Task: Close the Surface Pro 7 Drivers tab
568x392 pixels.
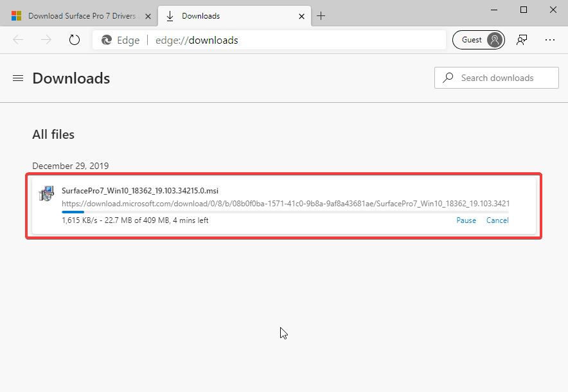Action: point(148,16)
